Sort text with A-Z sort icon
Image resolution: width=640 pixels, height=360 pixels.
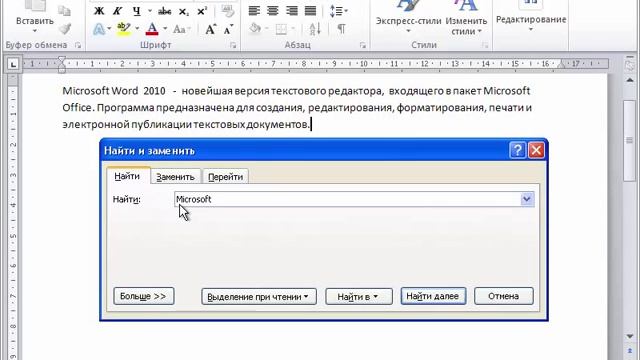tap(315, 29)
